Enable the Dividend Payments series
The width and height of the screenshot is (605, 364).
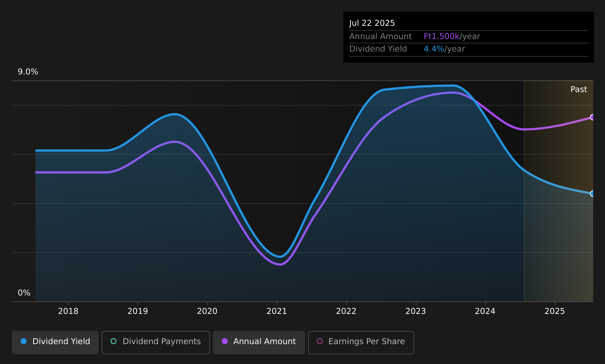coord(156,342)
